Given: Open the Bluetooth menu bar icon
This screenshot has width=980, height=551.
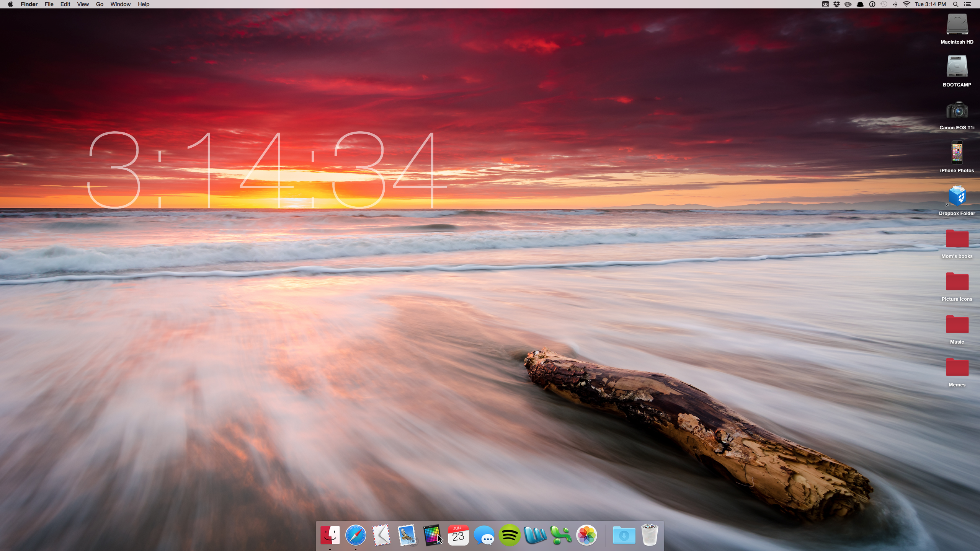Looking at the screenshot, I should tap(895, 4).
